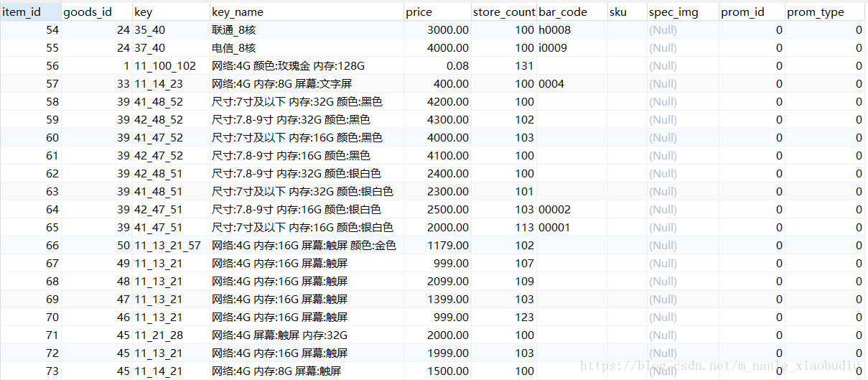Click price cell 3000.00
This screenshot has height=380, width=868.
point(437,29)
